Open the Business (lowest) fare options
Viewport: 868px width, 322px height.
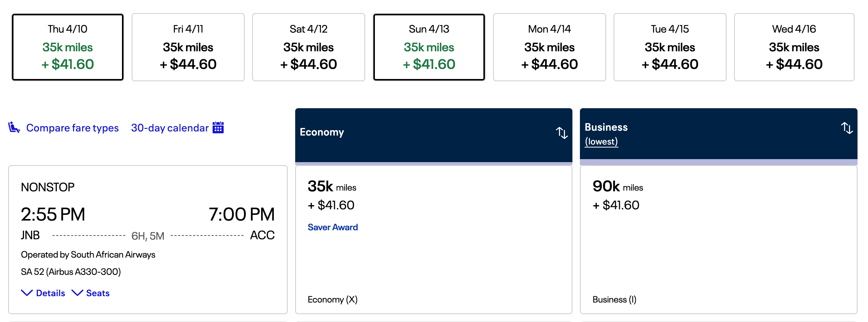click(x=601, y=142)
